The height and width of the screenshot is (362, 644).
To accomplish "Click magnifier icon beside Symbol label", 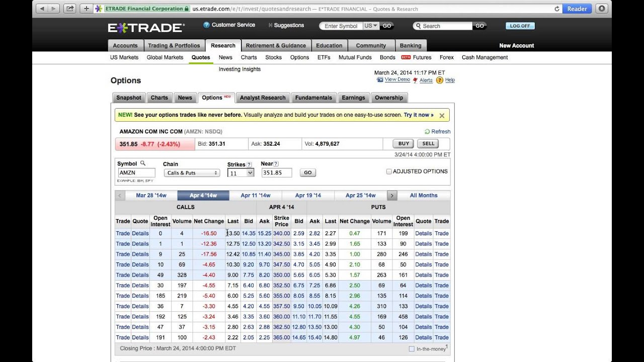I will click(x=143, y=163).
